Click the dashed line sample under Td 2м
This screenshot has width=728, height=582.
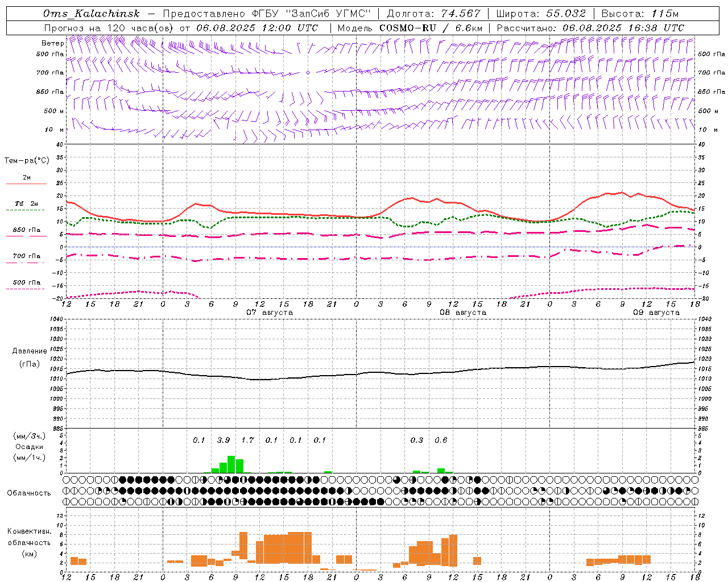26,210
